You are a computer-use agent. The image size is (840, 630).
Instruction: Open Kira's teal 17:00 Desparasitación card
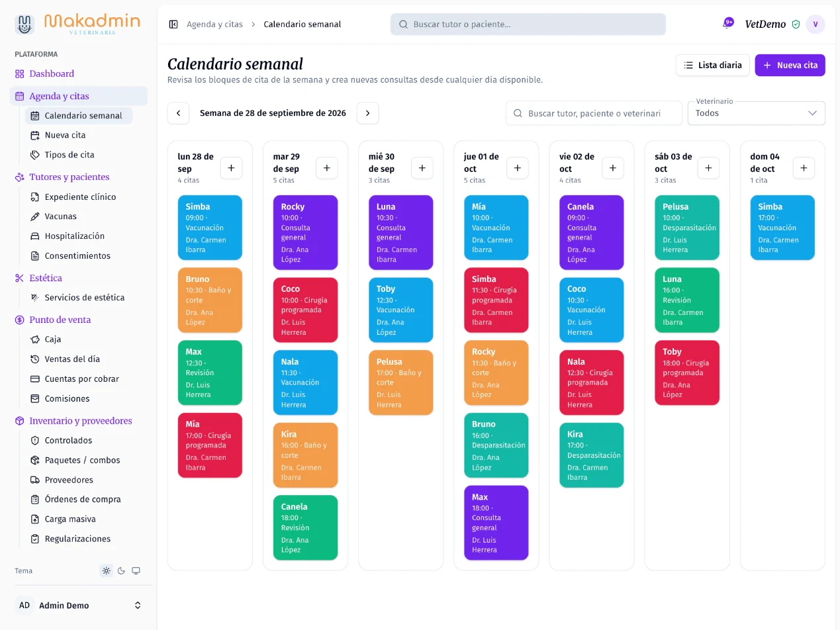[x=592, y=455]
